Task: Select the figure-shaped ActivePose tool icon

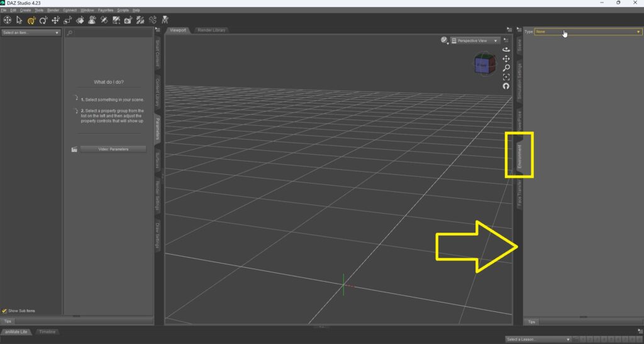Action: coord(92,19)
